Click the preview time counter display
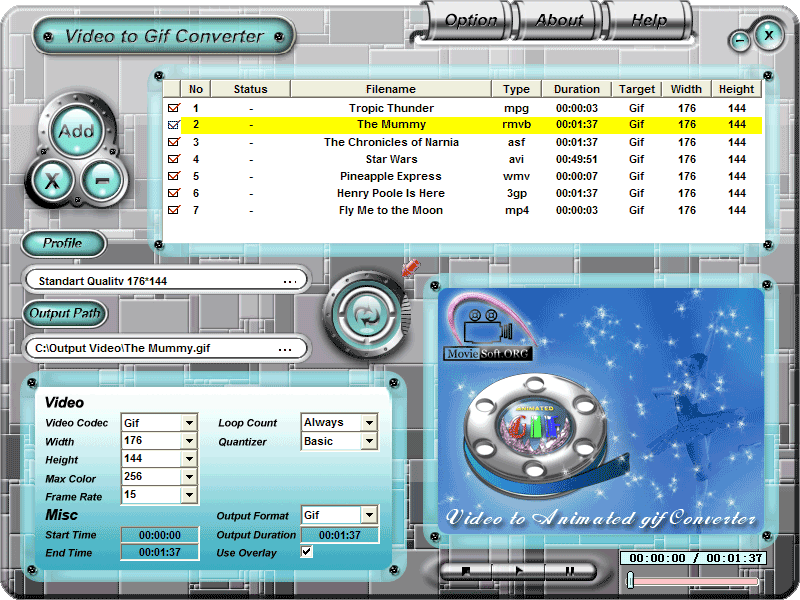 tap(695, 558)
